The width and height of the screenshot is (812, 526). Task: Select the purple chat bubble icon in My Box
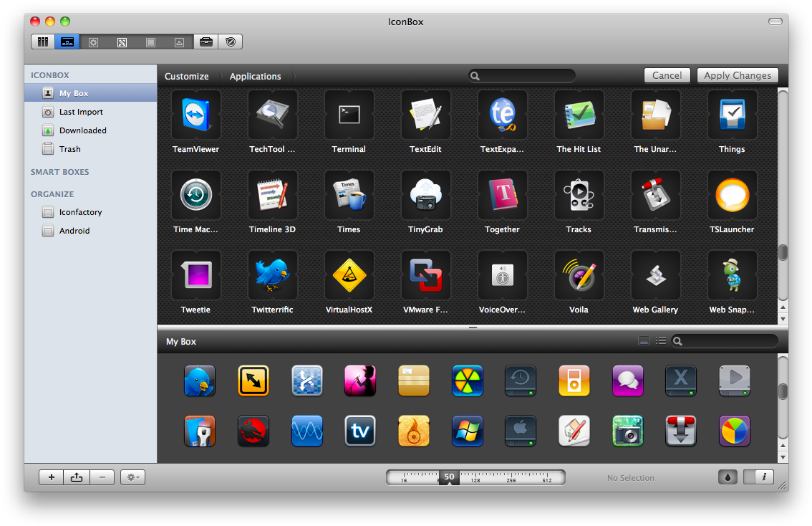click(628, 381)
